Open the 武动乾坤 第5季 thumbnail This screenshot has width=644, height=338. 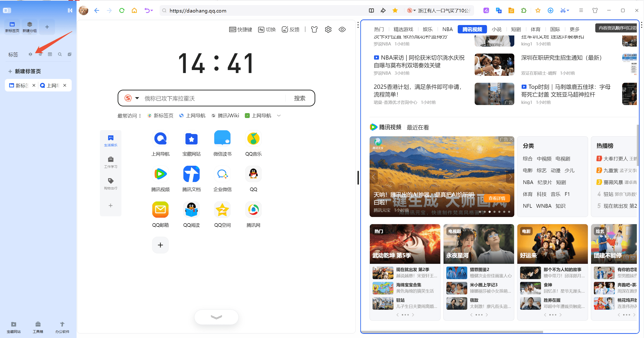[x=405, y=244]
